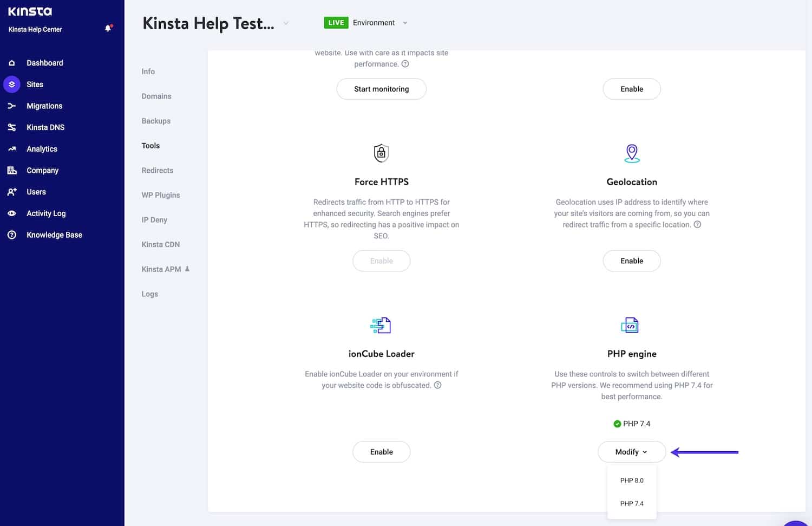
Task: Expand the site name dropdown chevron
Action: (286, 23)
